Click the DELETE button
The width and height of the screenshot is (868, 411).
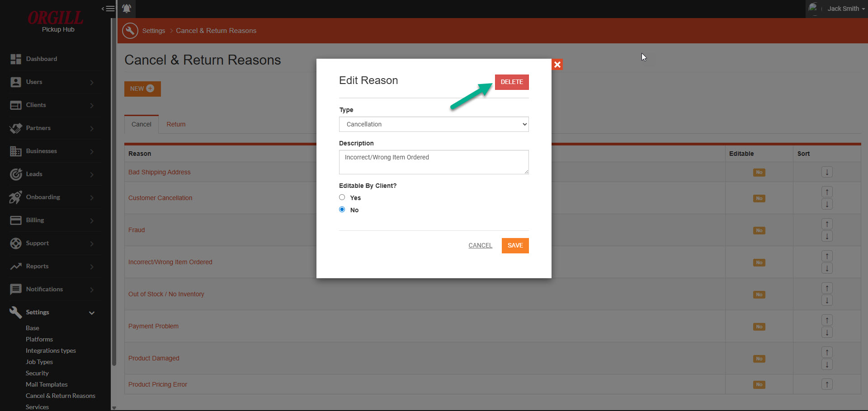tap(512, 82)
